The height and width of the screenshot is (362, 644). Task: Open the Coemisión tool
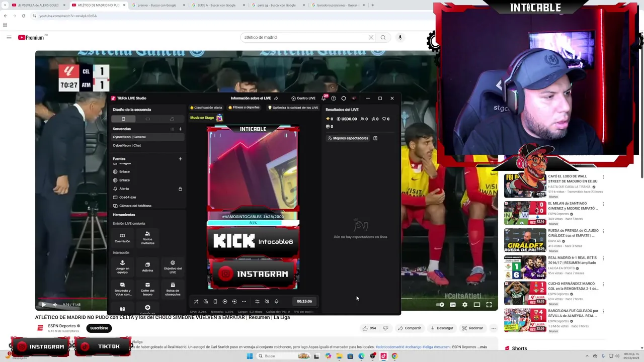click(122, 237)
